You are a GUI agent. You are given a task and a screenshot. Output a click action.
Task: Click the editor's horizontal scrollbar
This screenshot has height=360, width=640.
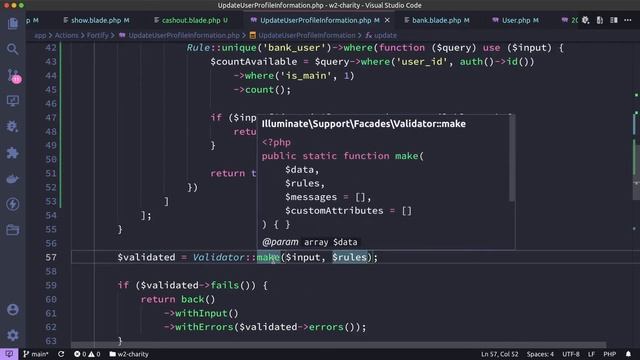[338, 345]
